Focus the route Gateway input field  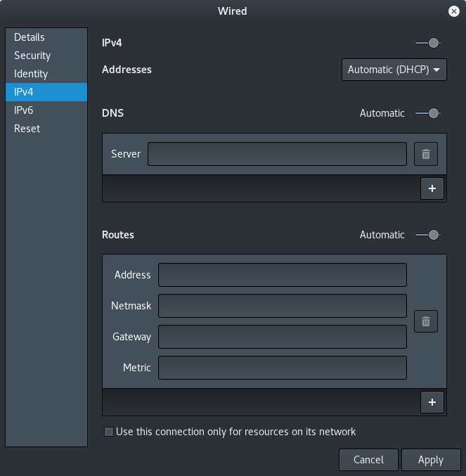click(282, 337)
